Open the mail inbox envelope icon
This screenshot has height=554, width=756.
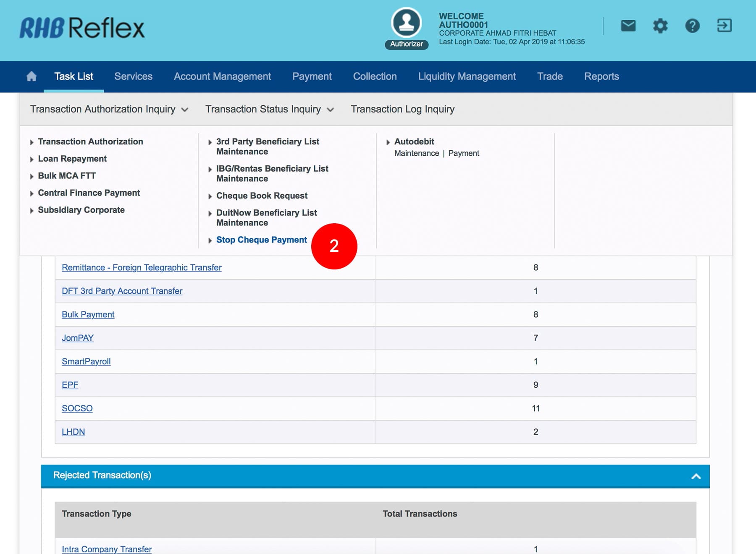pos(628,26)
